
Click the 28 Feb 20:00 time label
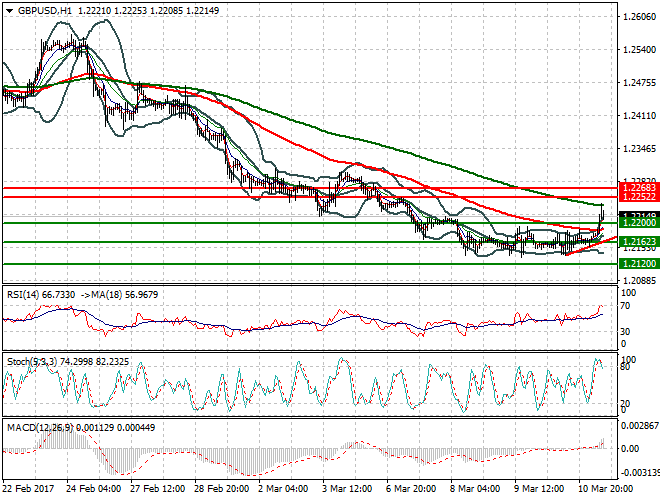point(221,489)
